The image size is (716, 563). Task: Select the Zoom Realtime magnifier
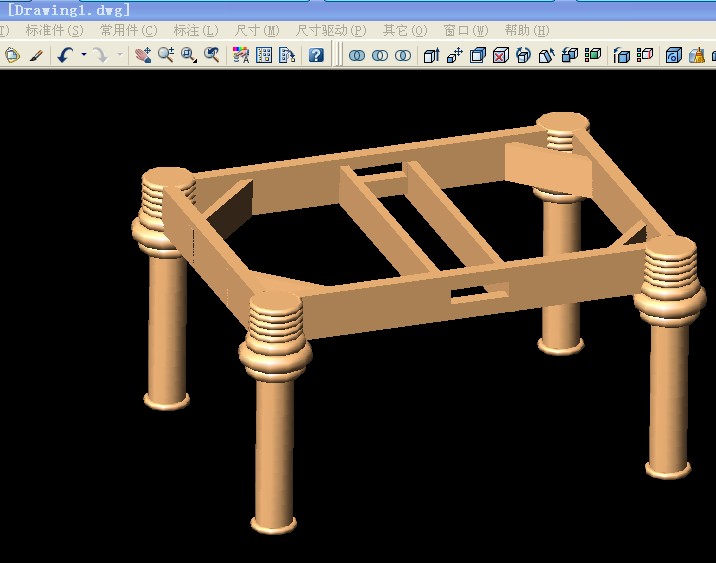(x=166, y=55)
